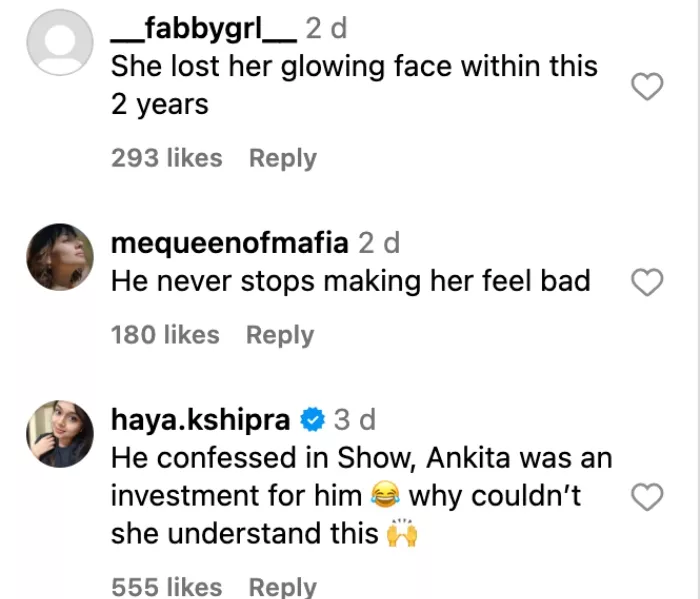700x599 pixels.
Task: Click the verified badge next to haya.kshipra
Action: pyautogui.click(x=314, y=420)
